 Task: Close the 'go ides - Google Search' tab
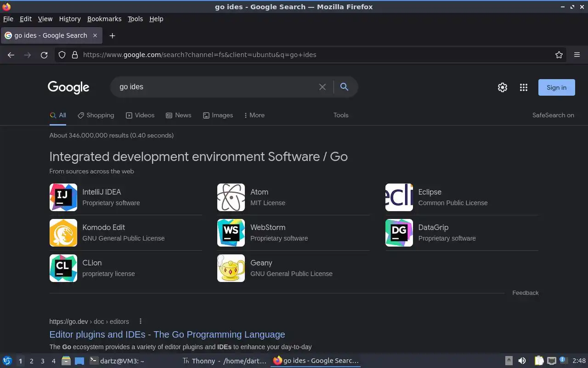coord(95,35)
